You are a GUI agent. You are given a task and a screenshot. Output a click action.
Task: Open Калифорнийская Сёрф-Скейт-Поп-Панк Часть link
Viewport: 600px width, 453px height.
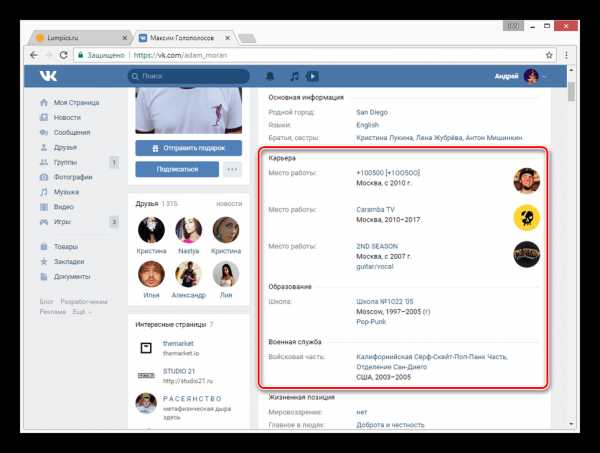[432, 362]
